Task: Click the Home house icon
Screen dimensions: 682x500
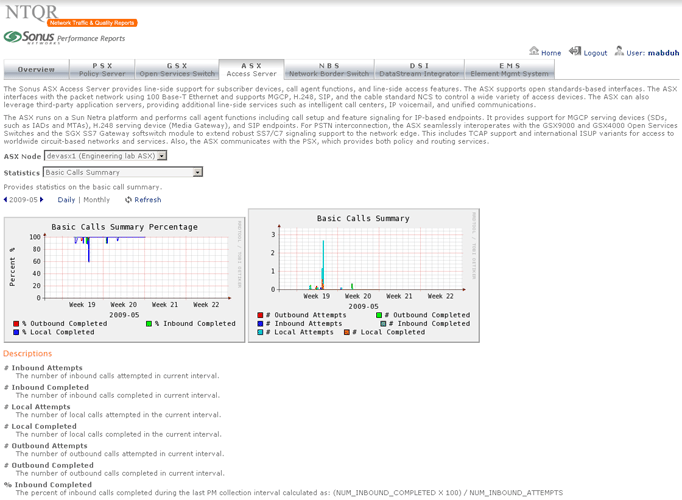Action: coord(533,52)
